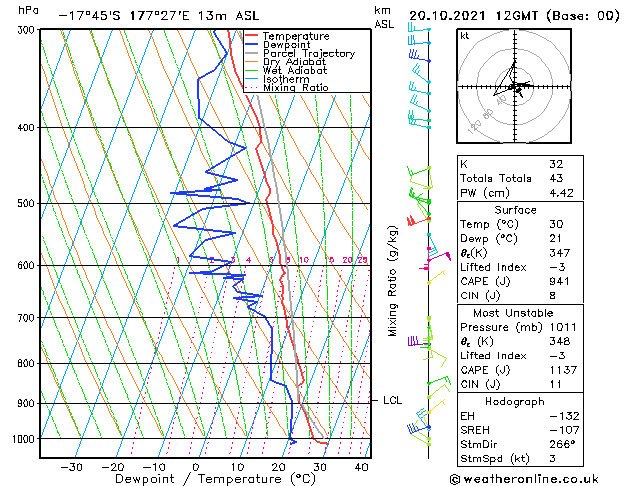Screen dimensions: 629x486
Task: Click the Most Unstable section heading
Action: tap(513, 313)
